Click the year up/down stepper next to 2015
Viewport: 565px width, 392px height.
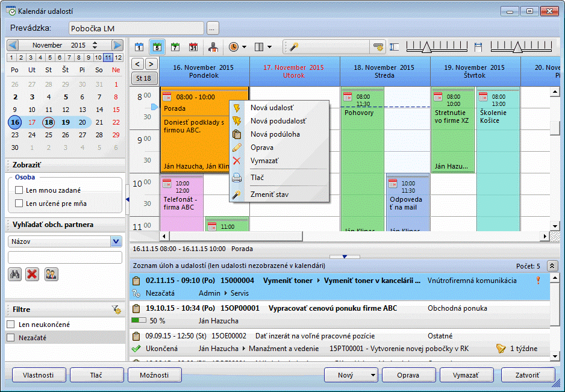95,45
